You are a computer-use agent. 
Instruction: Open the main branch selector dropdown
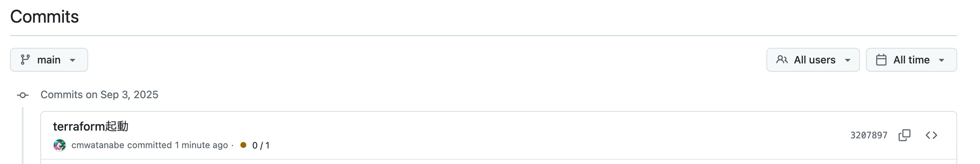click(49, 60)
